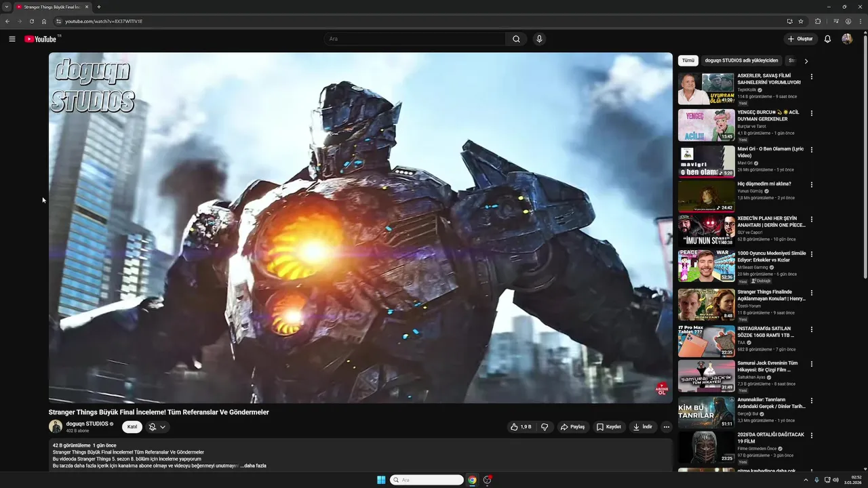Image resolution: width=868 pixels, height=488 pixels.
Task: Open Chrome home page button
Action: click(x=44, y=21)
